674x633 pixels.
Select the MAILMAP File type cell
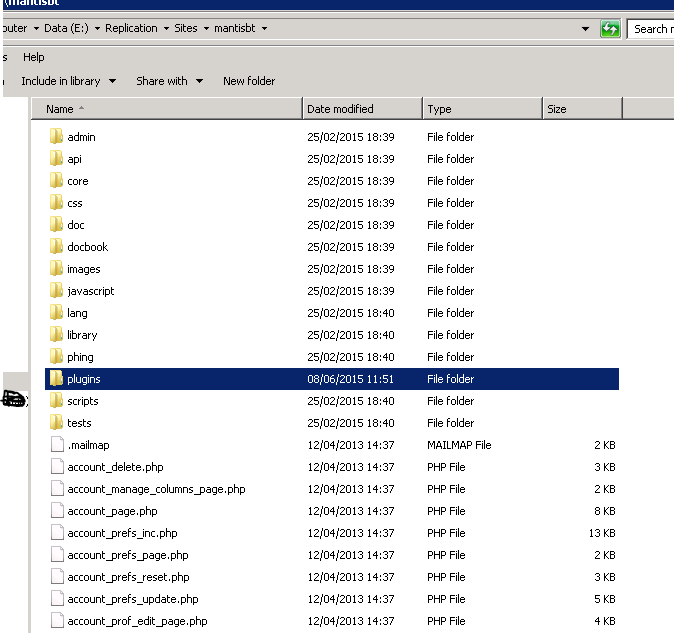point(459,445)
